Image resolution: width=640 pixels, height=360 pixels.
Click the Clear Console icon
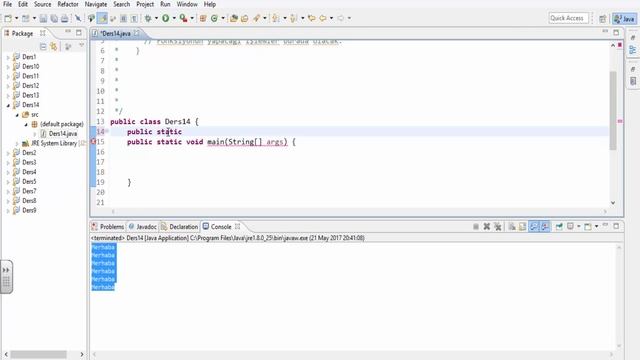click(x=512, y=227)
